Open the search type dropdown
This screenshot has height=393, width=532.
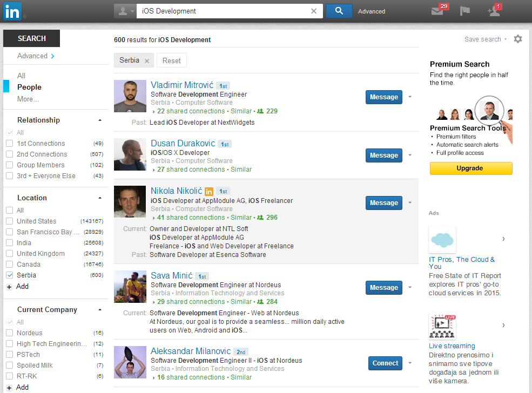125,11
